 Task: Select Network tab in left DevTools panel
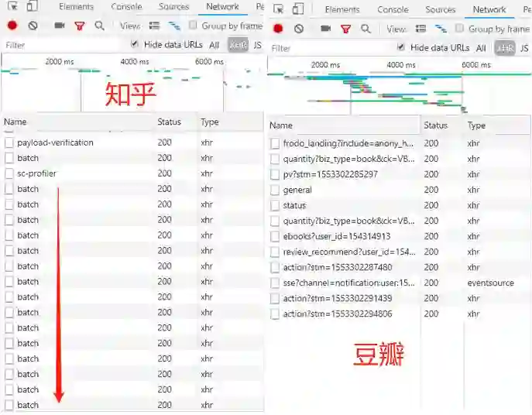222,6
